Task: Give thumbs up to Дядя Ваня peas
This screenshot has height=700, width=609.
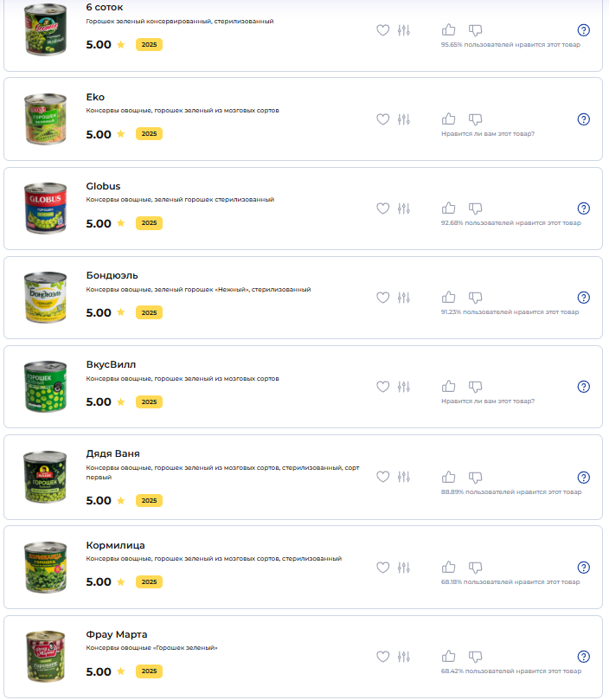Action: coord(448,478)
